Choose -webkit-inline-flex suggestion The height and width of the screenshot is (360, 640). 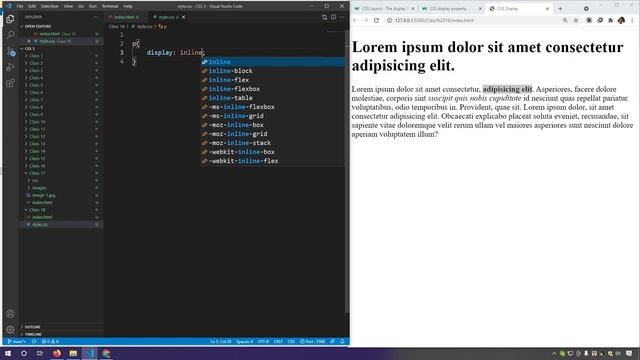[x=273, y=161]
